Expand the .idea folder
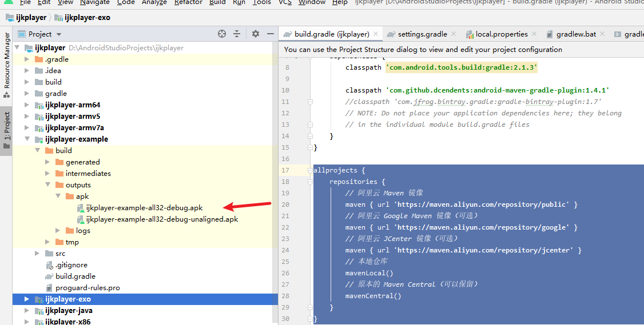Screen dimensions: 644x325 coord(27,71)
